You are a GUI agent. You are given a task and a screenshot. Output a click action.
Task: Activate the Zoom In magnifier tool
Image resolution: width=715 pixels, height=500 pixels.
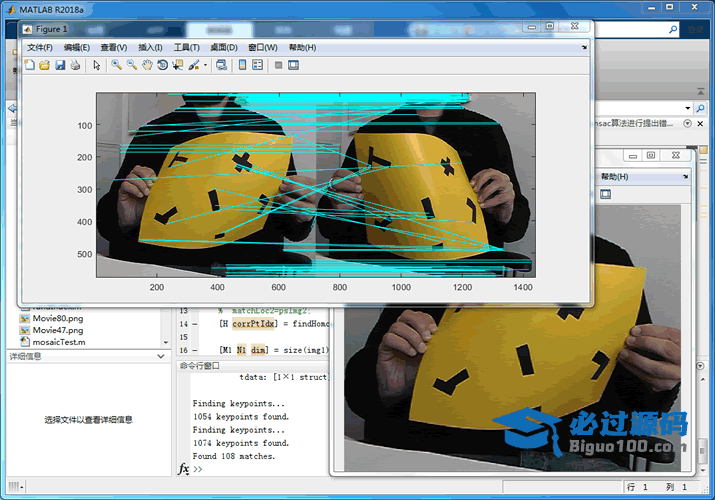pos(116,65)
